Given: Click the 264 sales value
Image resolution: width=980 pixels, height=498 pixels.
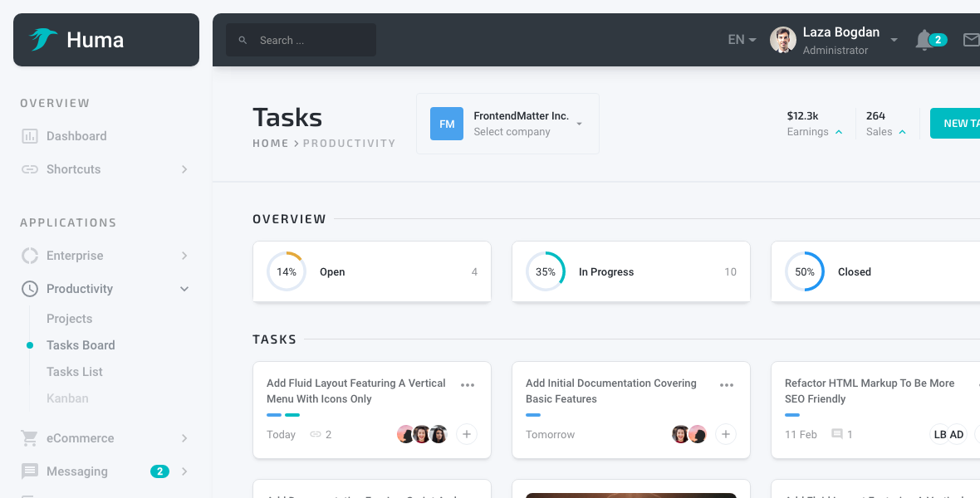Looking at the screenshot, I should (x=875, y=115).
